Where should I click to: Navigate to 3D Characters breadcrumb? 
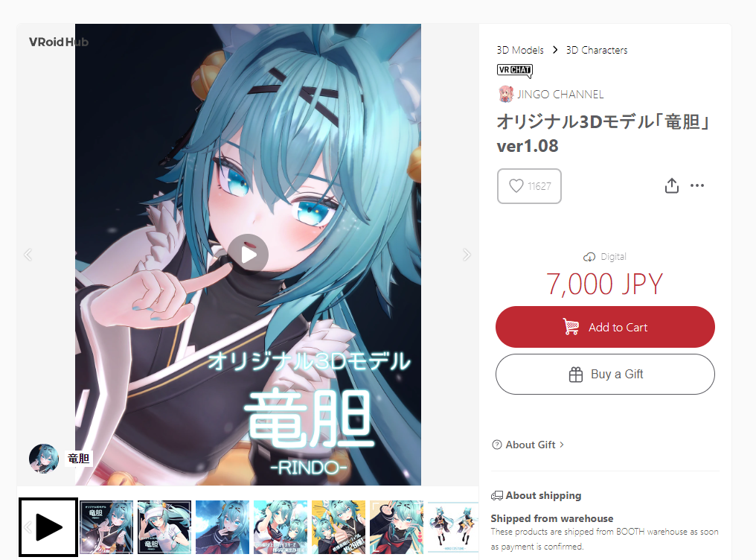point(597,50)
